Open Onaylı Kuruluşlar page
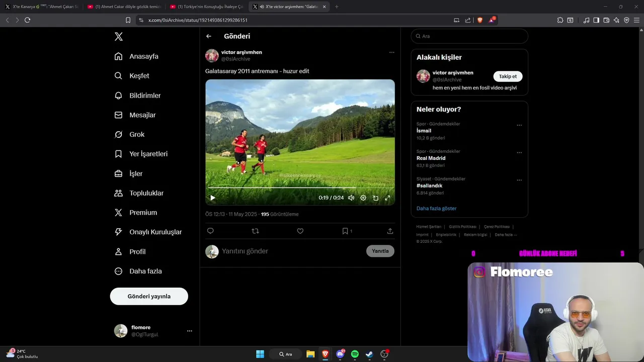 148,232
